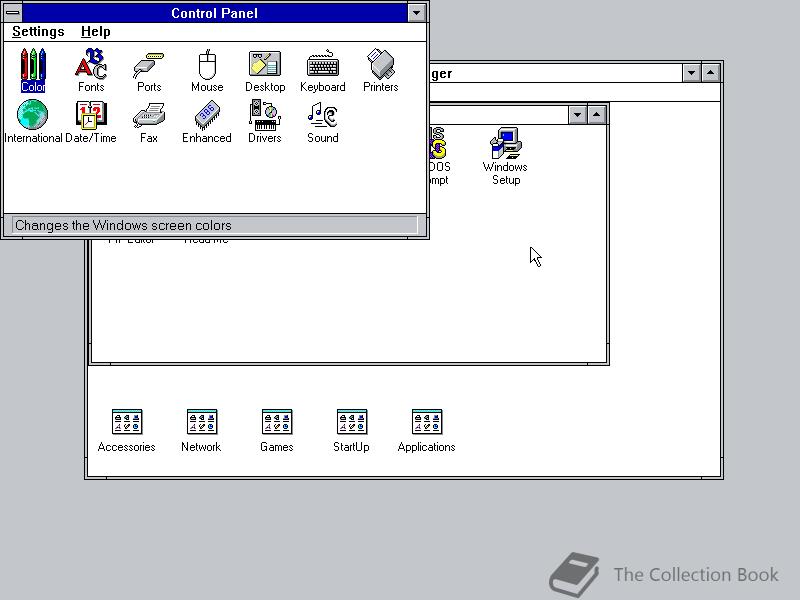This screenshot has height=600, width=800.
Task: Select the Desktop icon in Control Panel
Action: click(265, 70)
